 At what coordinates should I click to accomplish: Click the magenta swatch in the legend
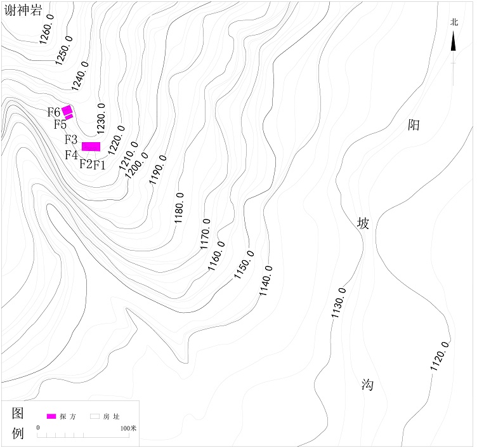(51, 416)
